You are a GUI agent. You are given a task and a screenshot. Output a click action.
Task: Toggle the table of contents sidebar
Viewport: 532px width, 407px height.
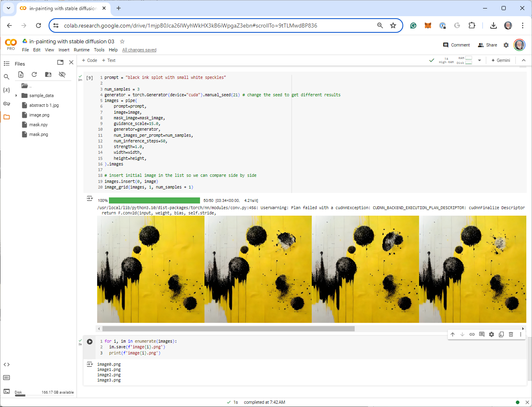[x=6, y=64]
